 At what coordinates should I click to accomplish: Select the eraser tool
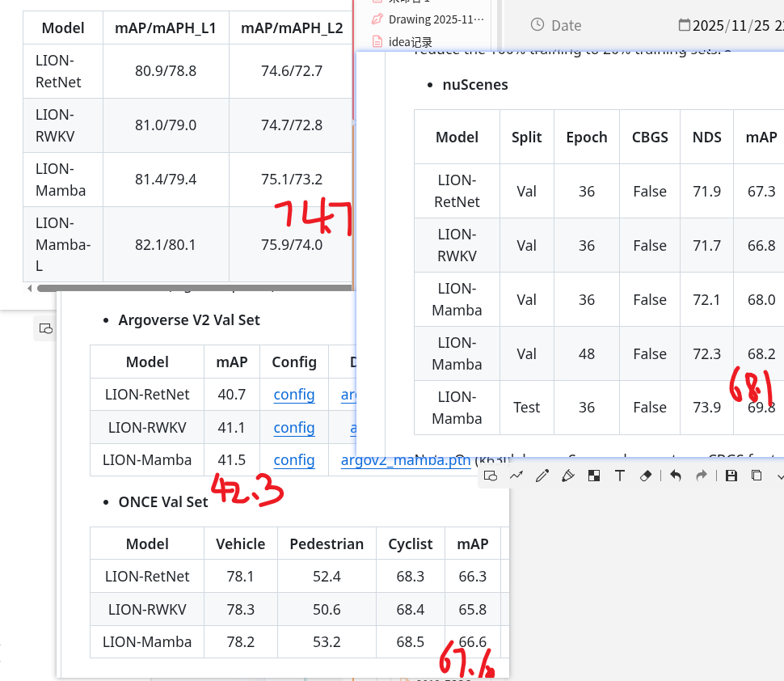point(646,476)
